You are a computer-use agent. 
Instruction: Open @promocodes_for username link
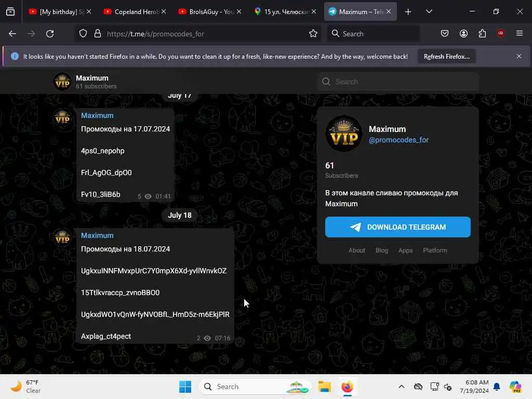point(398,140)
